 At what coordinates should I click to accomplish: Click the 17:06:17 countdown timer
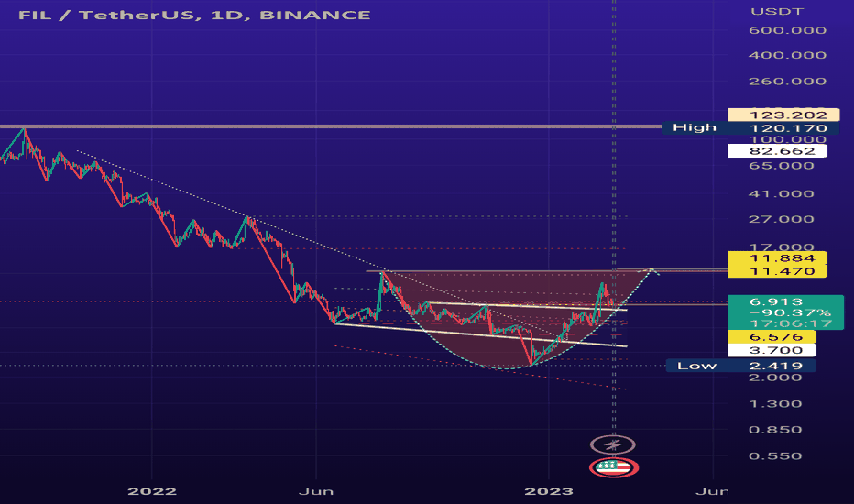[x=790, y=323]
